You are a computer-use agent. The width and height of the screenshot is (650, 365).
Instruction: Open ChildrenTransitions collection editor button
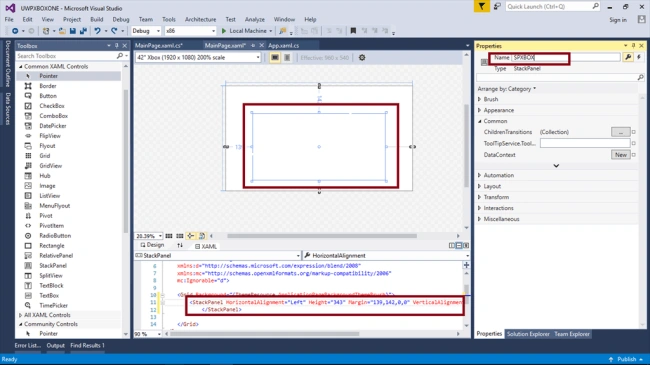point(621,132)
